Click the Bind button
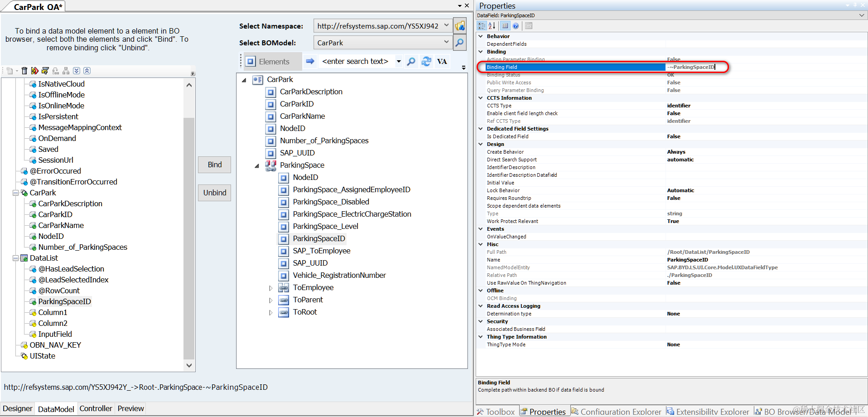 (215, 165)
